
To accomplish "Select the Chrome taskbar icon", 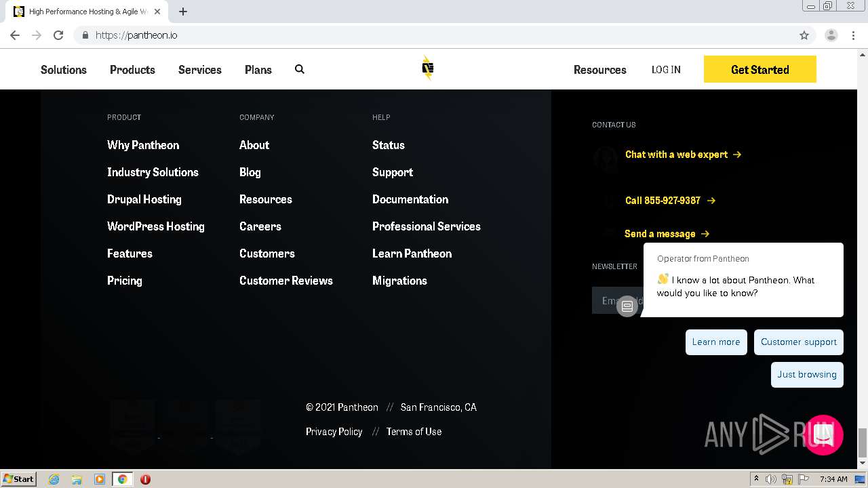I will [122, 479].
